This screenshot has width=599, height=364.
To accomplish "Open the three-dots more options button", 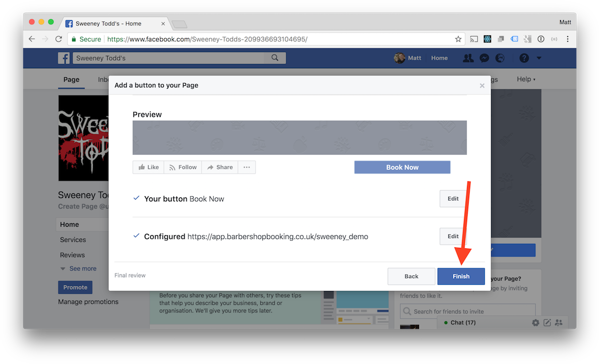I will [x=247, y=167].
